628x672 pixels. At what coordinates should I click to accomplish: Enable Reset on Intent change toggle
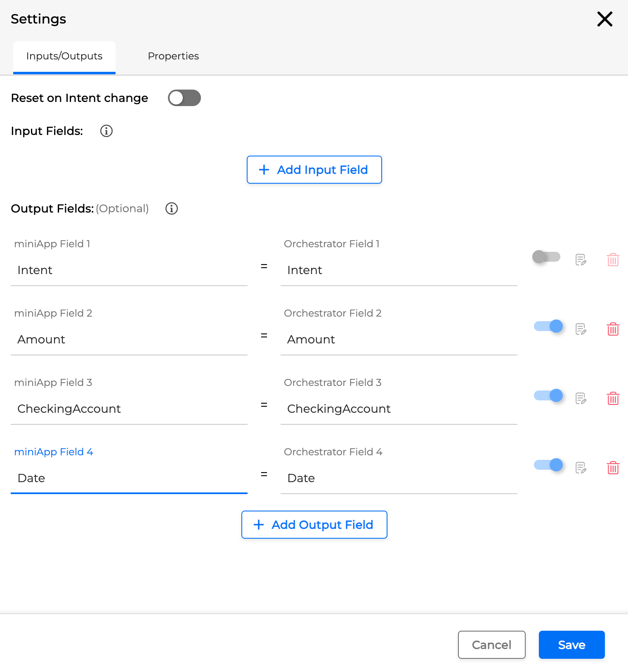pos(184,98)
